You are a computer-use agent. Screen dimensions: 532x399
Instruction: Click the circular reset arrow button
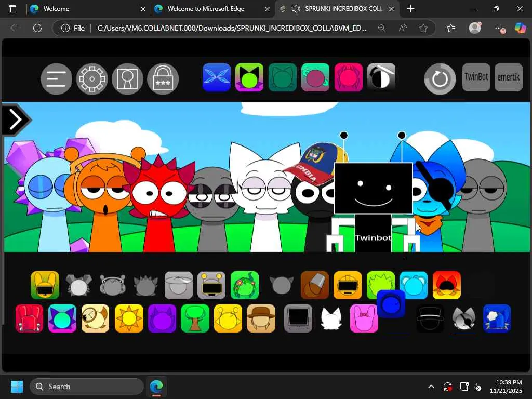pos(440,79)
